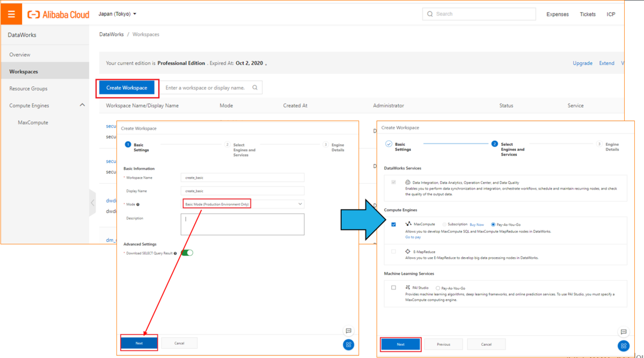This screenshot has width=644, height=358.
Task: Open the orange hamburger navigation menu
Action: coord(11,14)
